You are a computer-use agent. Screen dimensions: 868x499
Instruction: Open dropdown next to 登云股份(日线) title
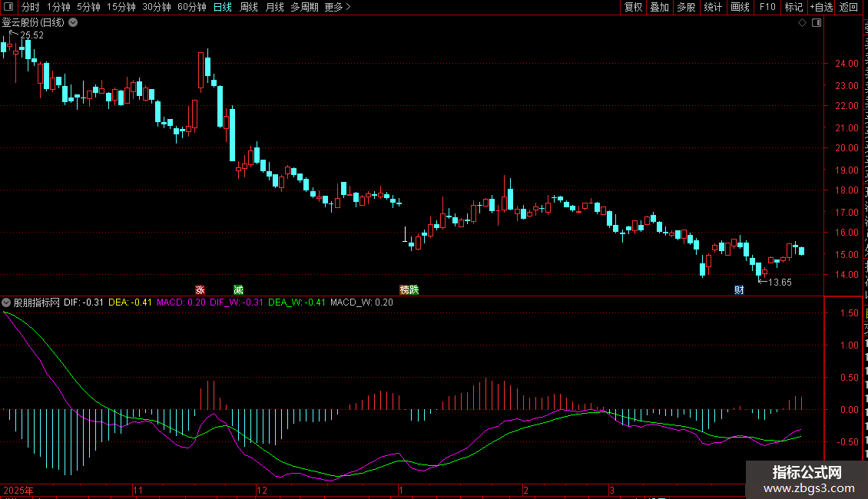click(73, 23)
